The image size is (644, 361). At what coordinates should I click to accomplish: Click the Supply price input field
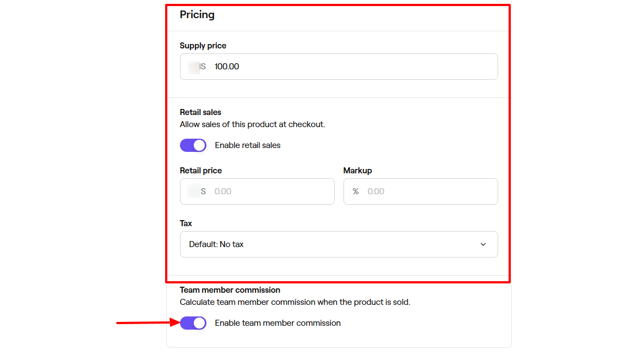[339, 66]
